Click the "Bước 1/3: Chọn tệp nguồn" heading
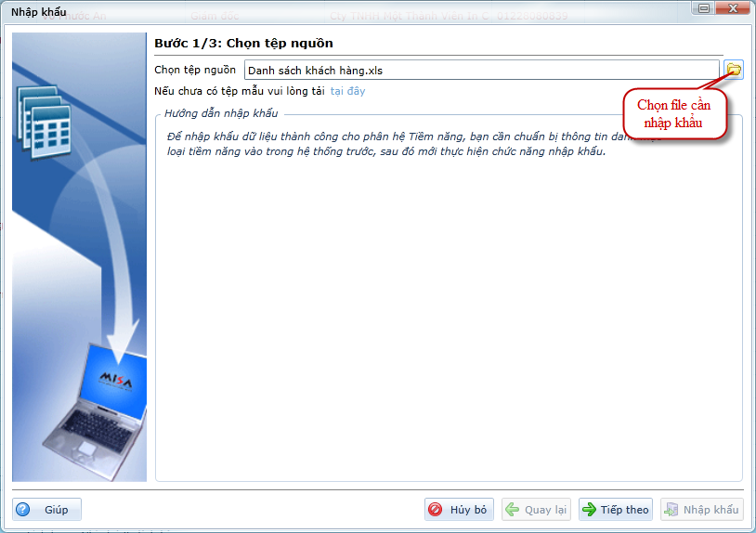The height and width of the screenshot is (533, 756). coord(243,43)
